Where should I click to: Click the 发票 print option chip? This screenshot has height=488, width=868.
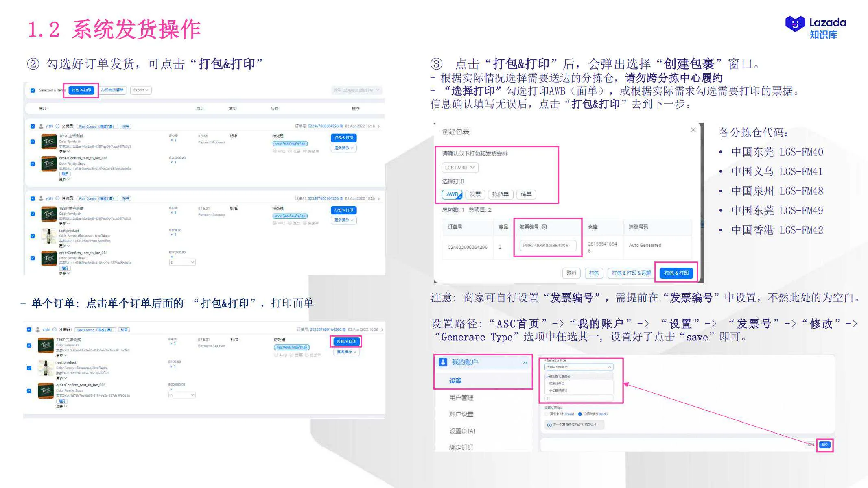tap(475, 194)
